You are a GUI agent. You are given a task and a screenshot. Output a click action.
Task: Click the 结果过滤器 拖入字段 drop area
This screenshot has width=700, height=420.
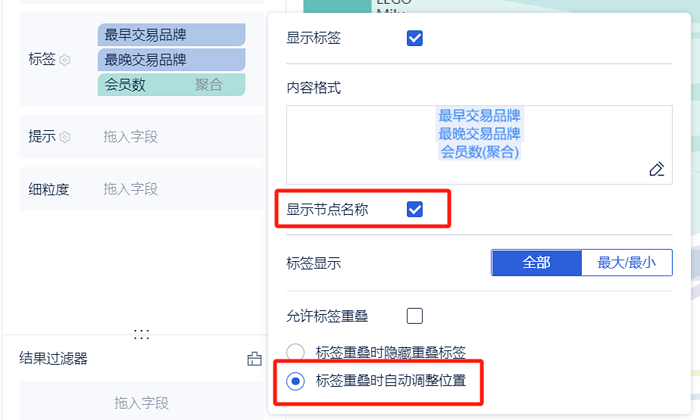(142, 403)
